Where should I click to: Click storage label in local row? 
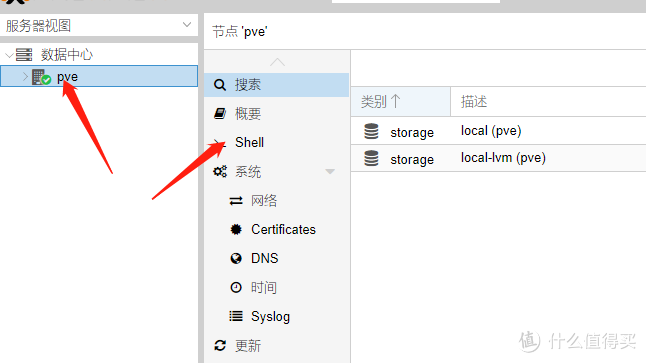(x=412, y=133)
